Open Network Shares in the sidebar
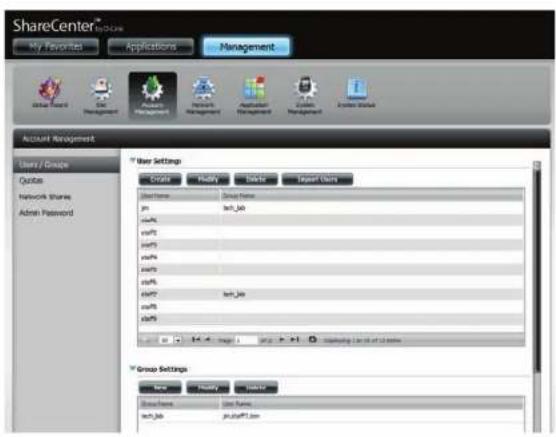This screenshot has height=437, width=556. (x=45, y=197)
